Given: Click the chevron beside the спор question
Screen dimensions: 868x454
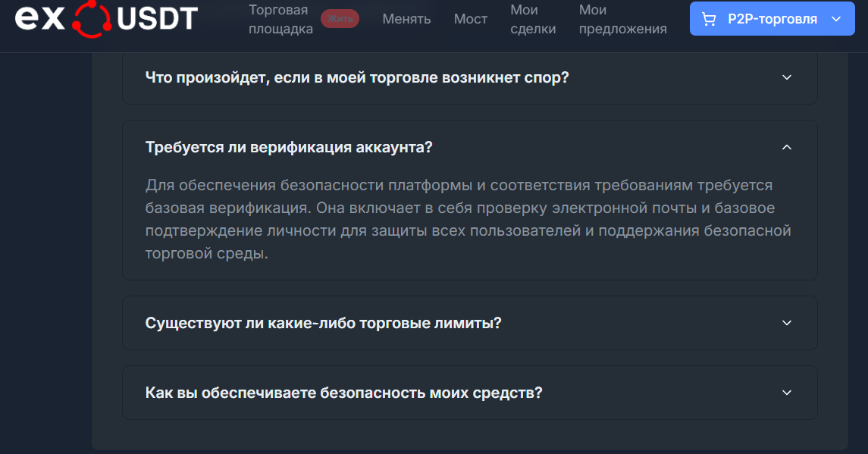Looking at the screenshot, I should [786, 77].
